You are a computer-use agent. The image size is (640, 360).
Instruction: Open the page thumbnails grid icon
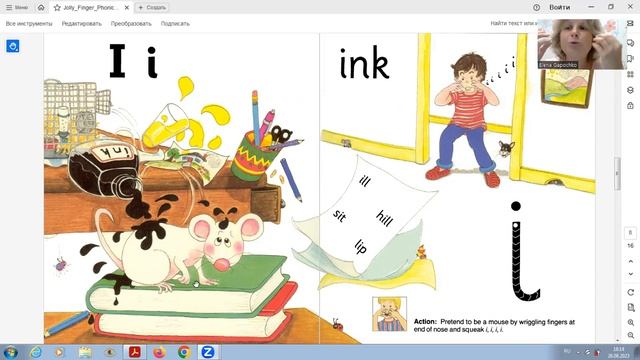pos(630,74)
